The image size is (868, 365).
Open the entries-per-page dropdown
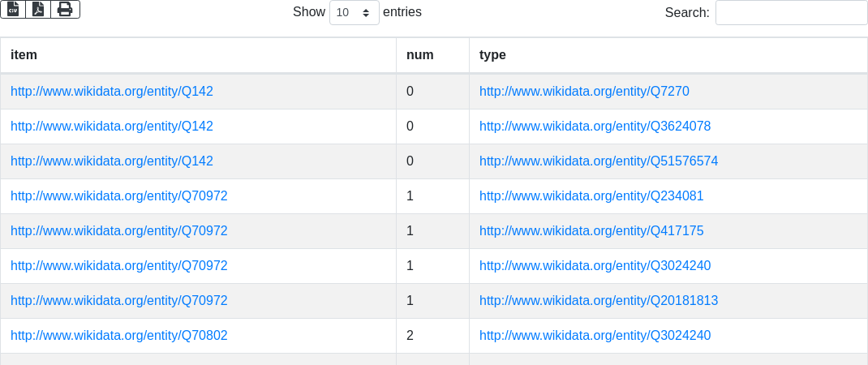click(354, 13)
